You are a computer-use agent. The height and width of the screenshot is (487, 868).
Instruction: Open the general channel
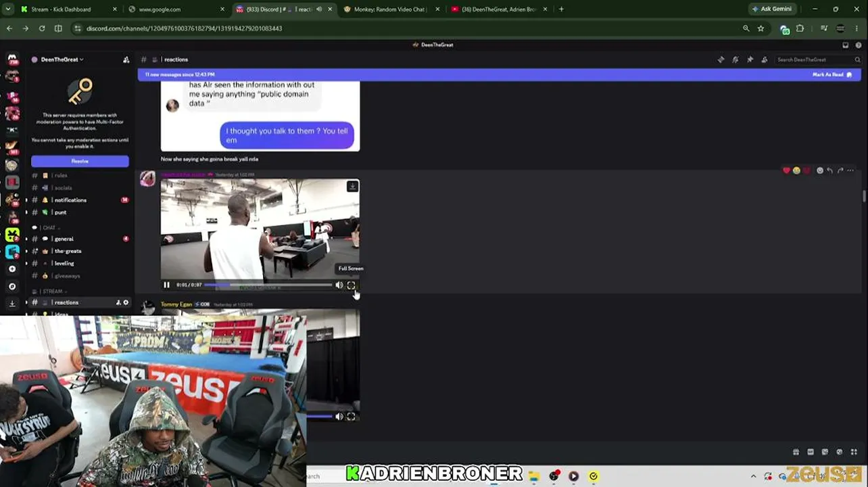[x=80, y=239]
